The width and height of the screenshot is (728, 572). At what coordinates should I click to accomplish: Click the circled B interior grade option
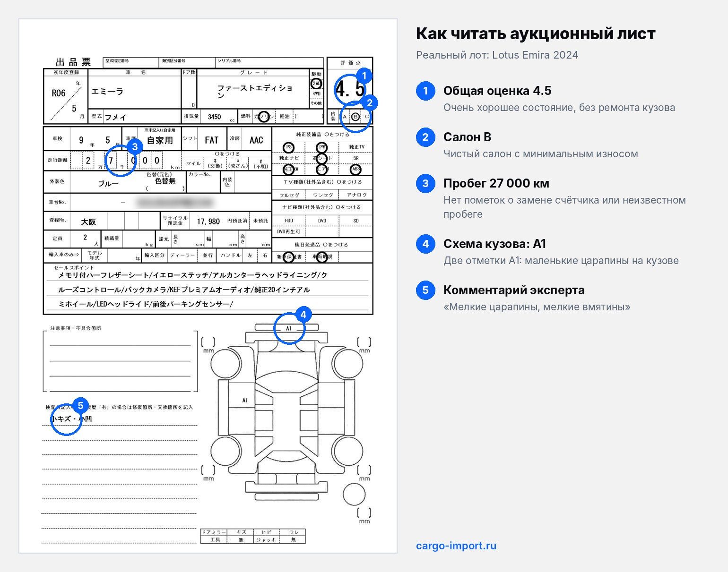pyautogui.click(x=355, y=117)
